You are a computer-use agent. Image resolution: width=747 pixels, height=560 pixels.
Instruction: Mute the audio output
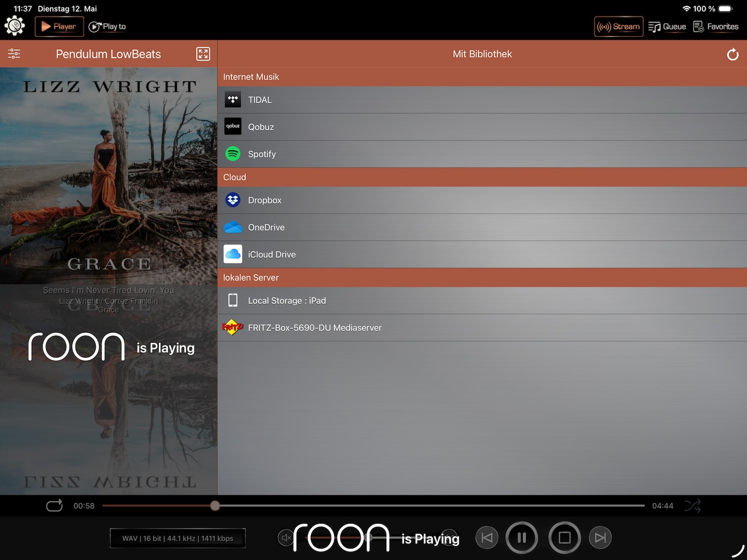[286, 538]
